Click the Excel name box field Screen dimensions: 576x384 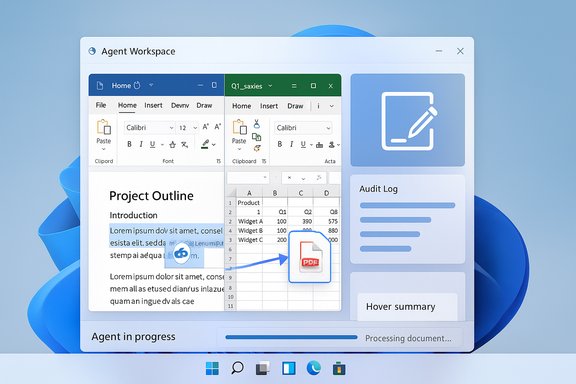pos(248,178)
